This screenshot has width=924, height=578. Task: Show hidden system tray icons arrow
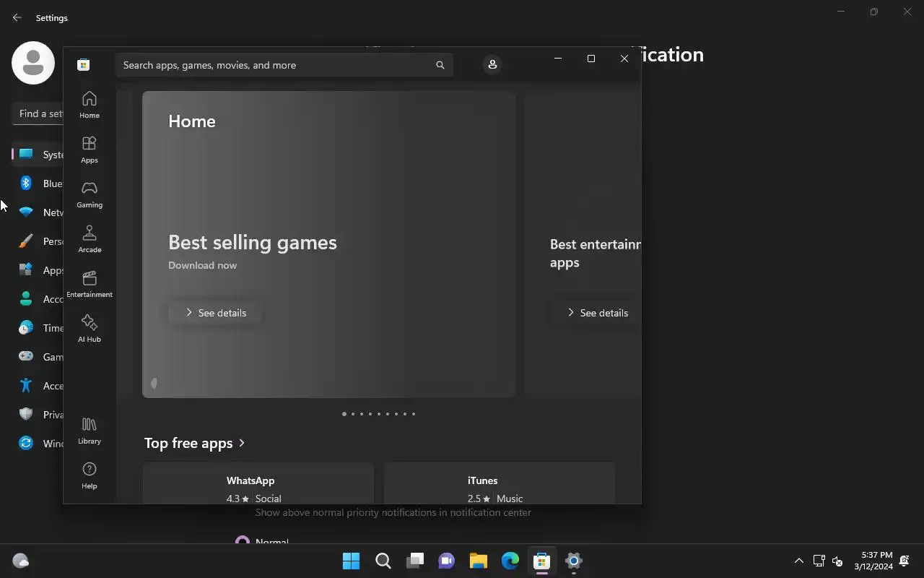tap(799, 561)
